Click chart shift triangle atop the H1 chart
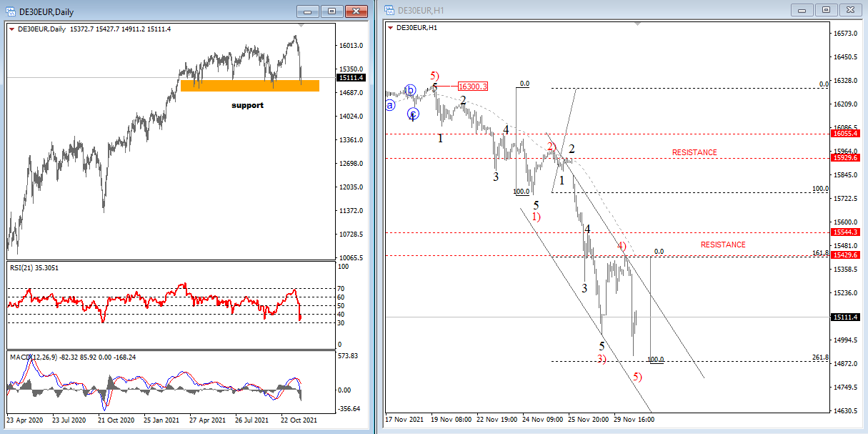Image resolution: width=868 pixels, height=434 pixels. point(637,24)
